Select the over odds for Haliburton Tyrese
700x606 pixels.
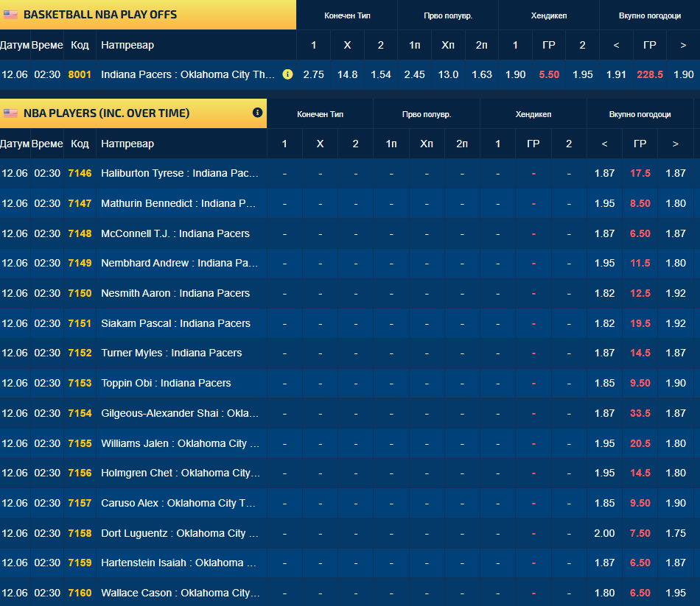(x=676, y=173)
